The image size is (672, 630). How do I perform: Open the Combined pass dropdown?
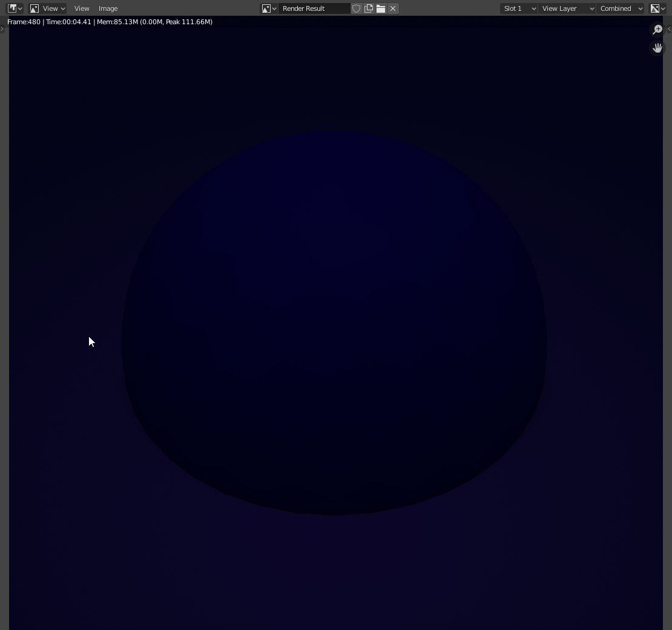click(x=621, y=8)
